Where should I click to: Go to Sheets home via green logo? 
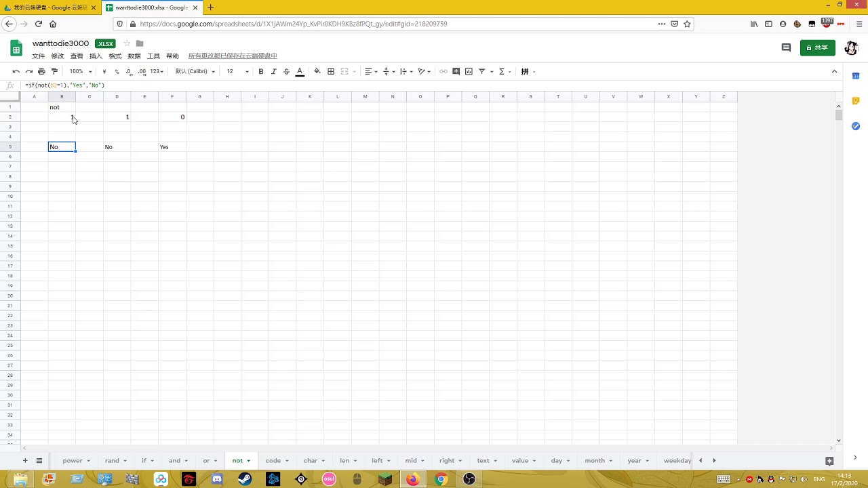[16, 48]
